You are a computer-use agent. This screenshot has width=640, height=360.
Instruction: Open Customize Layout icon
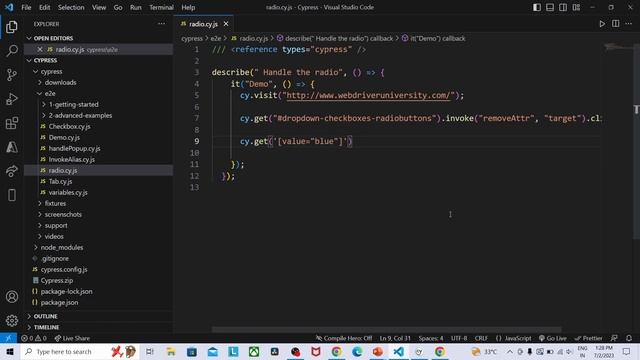point(576,7)
